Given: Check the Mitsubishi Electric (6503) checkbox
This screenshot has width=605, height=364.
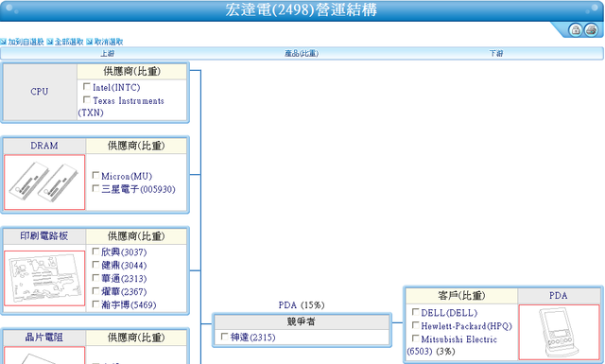Looking at the screenshot, I should tap(416, 338).
